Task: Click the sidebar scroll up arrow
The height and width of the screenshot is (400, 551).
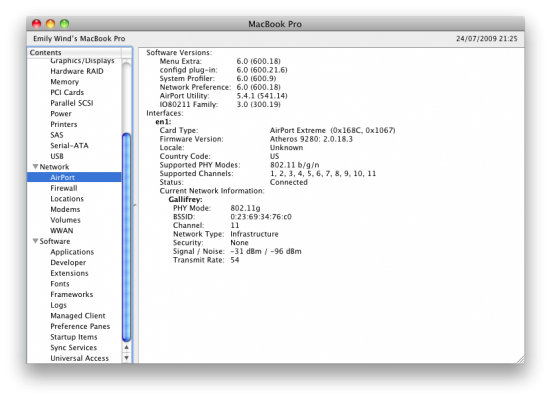Action: tap(127, 347)
